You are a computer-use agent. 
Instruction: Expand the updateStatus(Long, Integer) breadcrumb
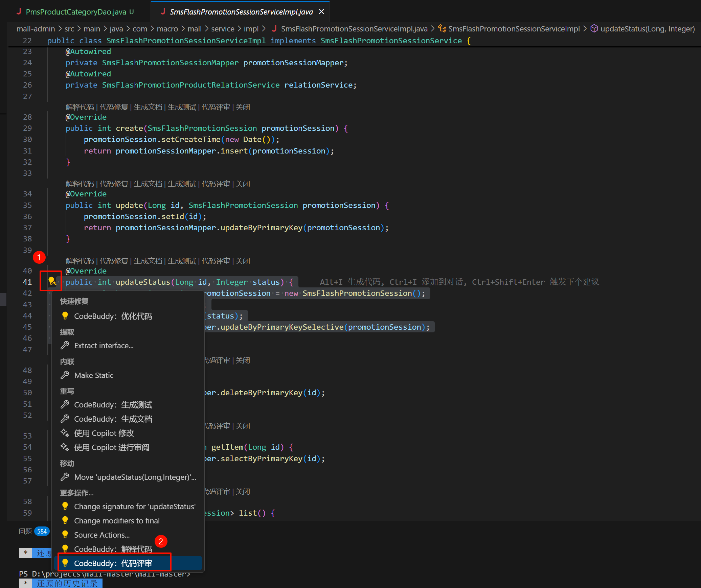647,29
